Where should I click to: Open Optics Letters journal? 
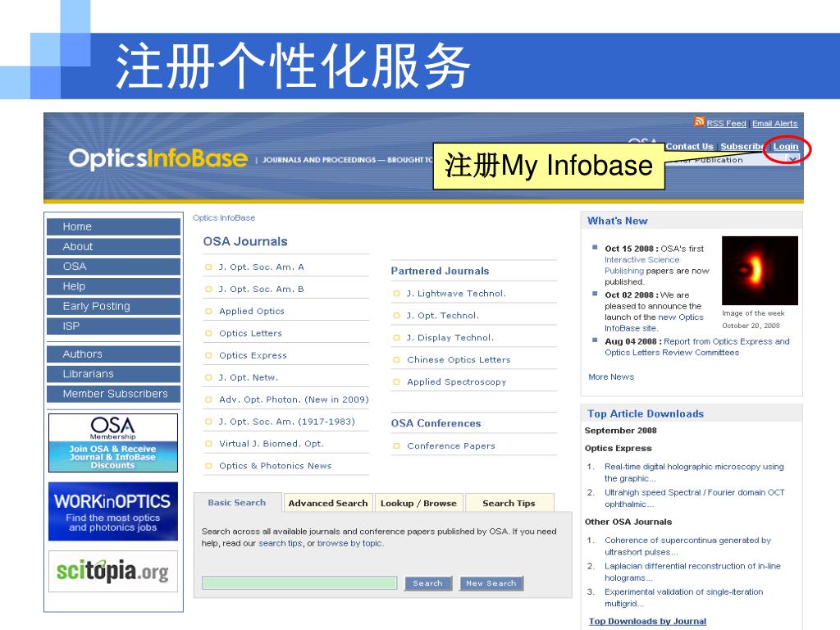250,333
